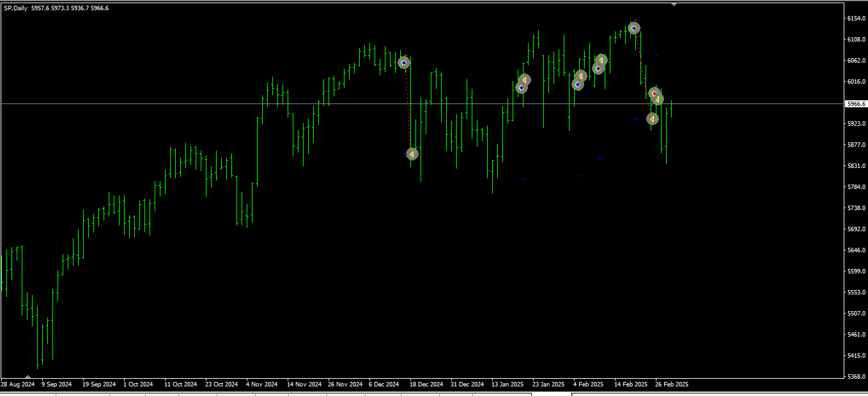
Task: Click the SP,Daily chart title
Action: [x=16, y=8]
